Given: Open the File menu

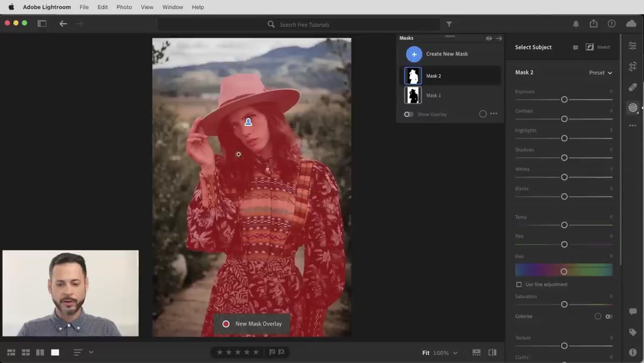Looking at the screenshot, I should (84, 7).
